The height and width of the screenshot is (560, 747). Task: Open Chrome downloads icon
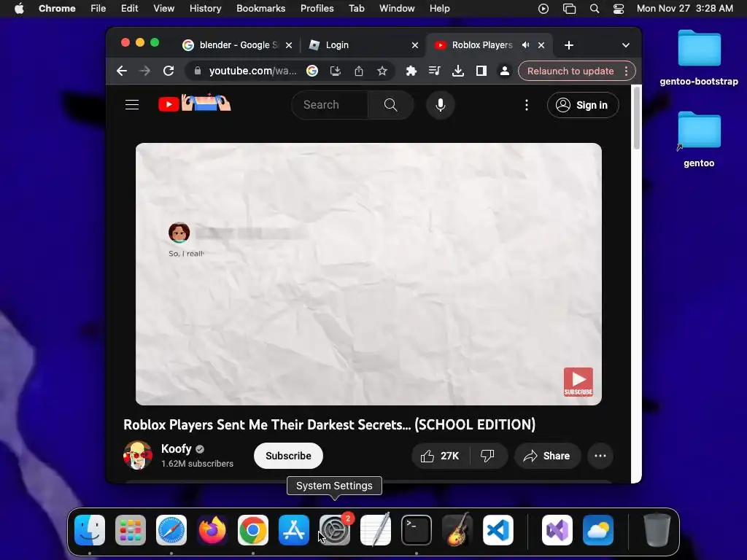coord(458,71)
